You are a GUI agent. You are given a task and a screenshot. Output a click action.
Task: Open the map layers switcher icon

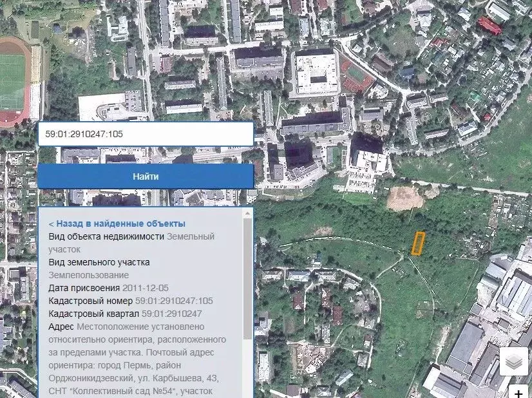514,361
